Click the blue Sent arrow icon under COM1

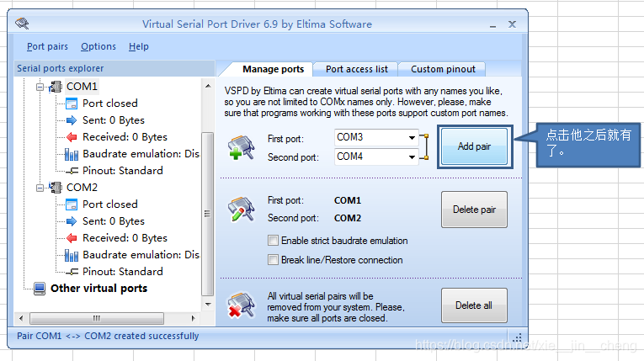tap(72, 120)
